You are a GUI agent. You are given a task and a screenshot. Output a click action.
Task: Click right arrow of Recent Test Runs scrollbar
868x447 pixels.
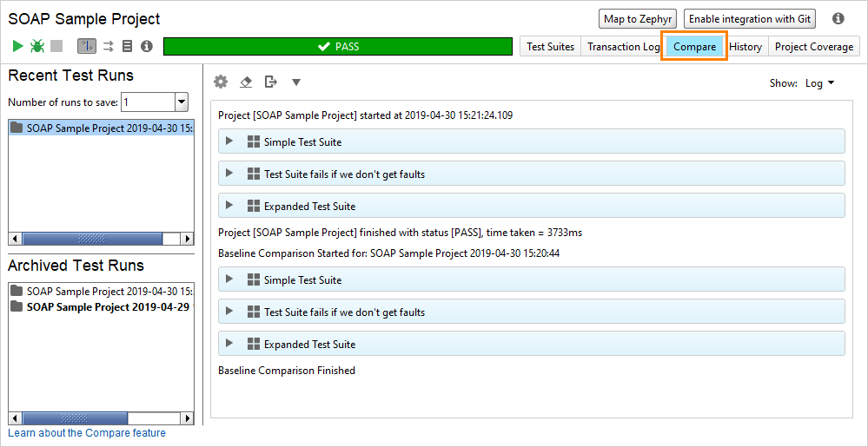[187, 239]
